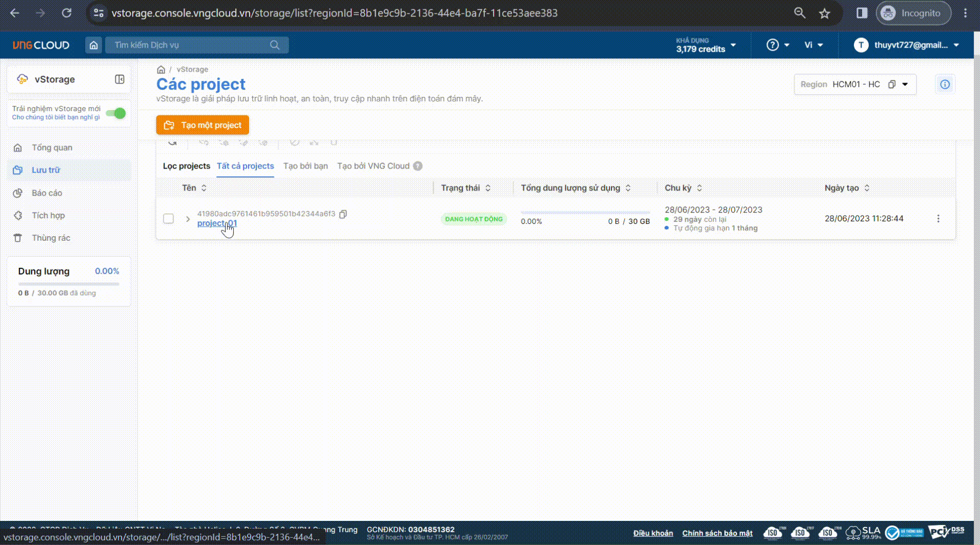Expand the project-01 row chevron

[188, 219]
